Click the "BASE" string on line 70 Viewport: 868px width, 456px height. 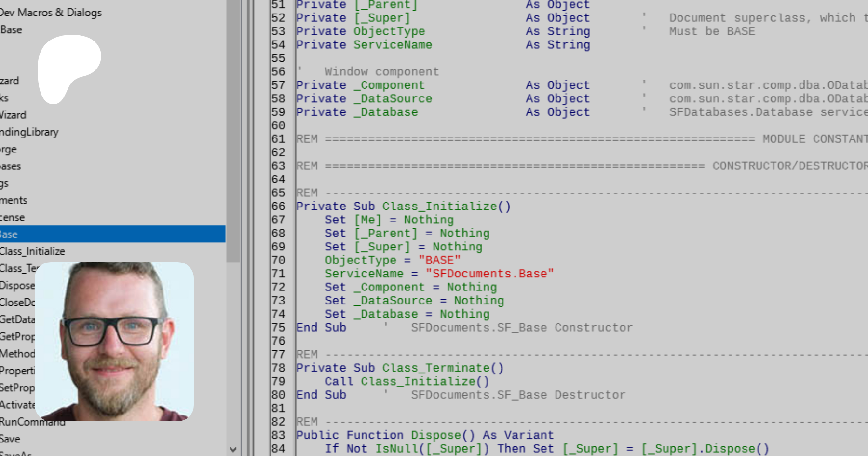[439, 261]
